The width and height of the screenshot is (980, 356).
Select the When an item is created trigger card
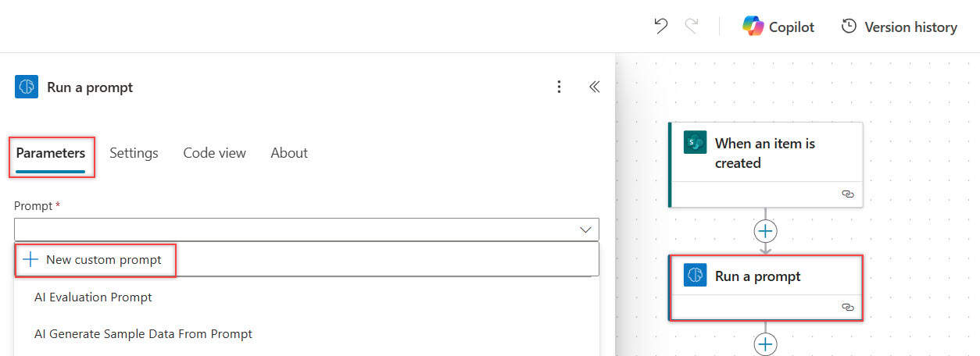point(766,154)
